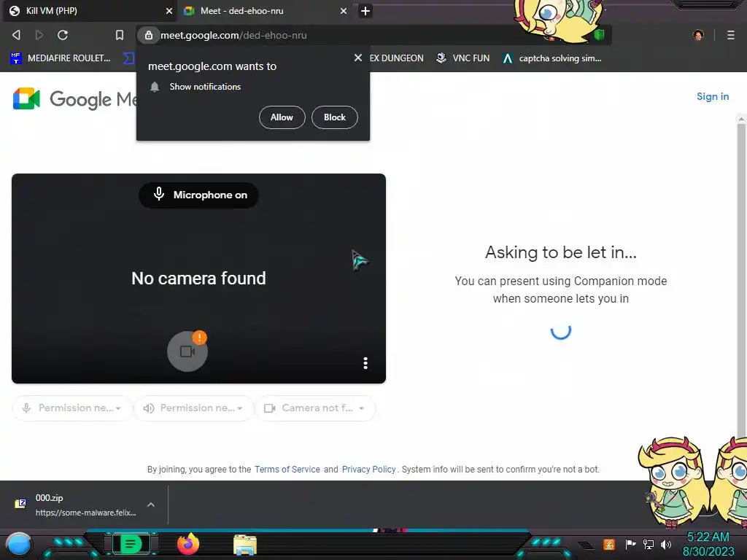Open the EX DUNGEON bookmark
The height and width of the screenshot is (560, 747).
coord(396,58)
